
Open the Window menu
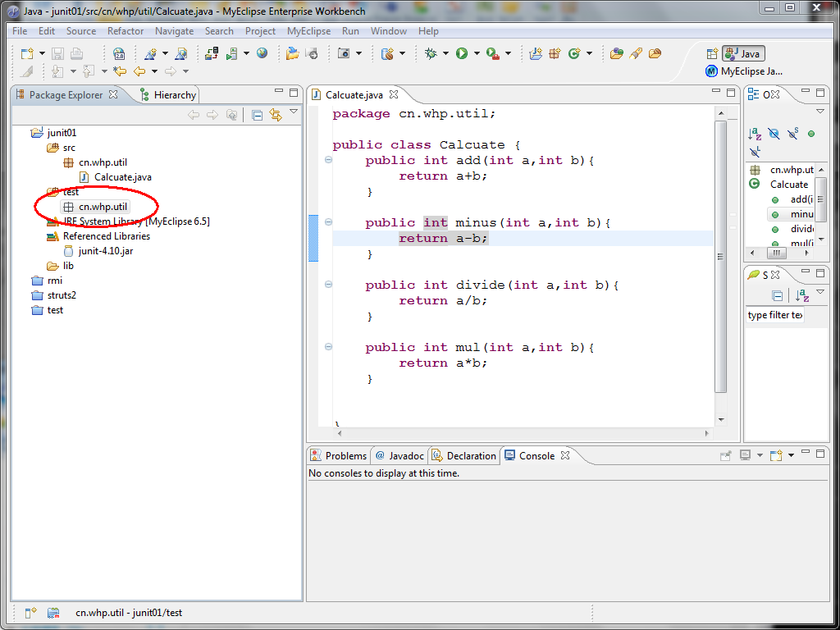(x=389, y=31)
